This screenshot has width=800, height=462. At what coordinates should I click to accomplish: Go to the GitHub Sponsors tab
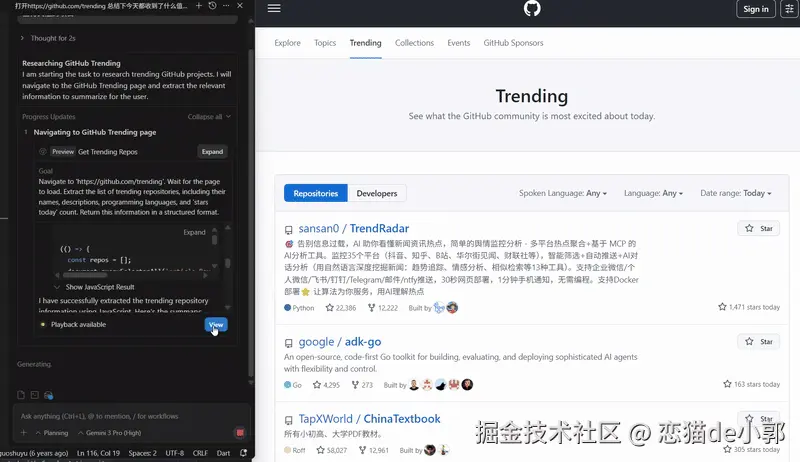click(x=513, y=43)
